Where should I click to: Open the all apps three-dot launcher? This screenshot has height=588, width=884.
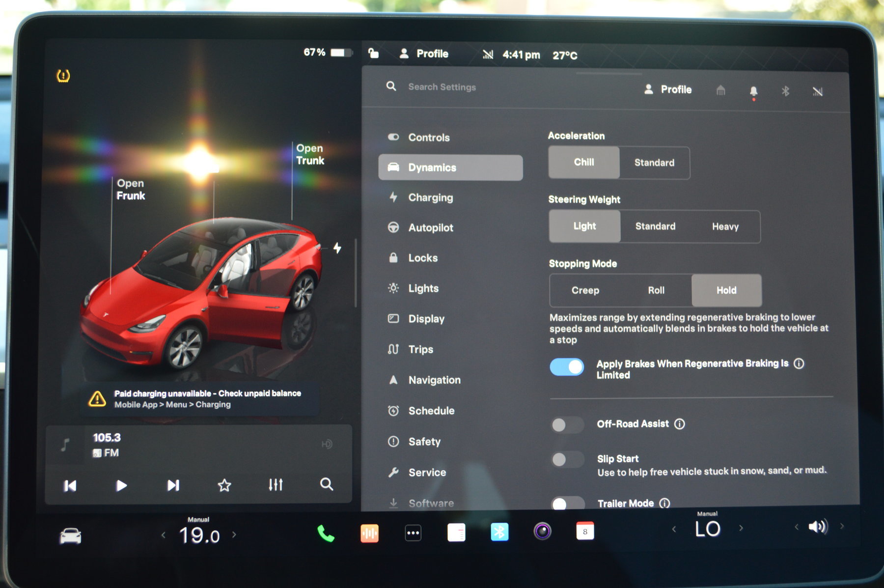(413, 533)
